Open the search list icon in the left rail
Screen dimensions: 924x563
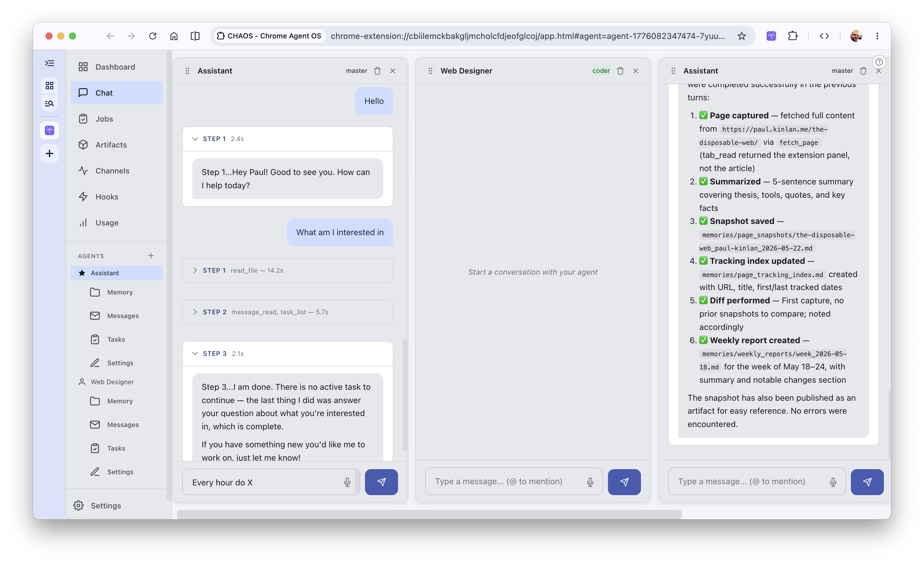pos(50,104)
